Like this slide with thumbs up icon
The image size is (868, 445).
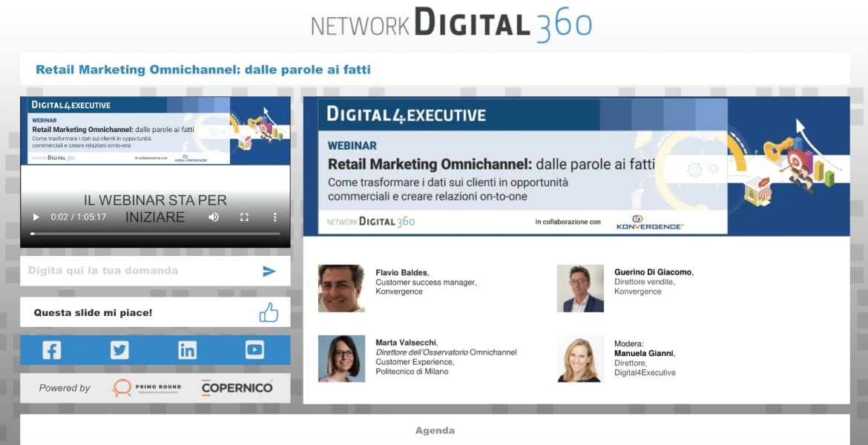pos(269,312)
